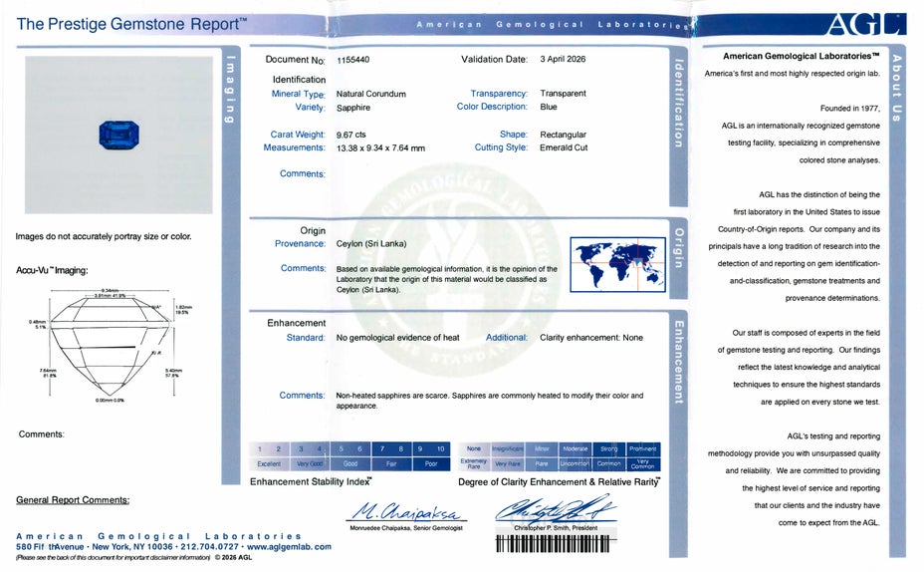Click the Prominent clarity enhancement cell
This screenshot has height=572, width=924.
tap(643, 448)
